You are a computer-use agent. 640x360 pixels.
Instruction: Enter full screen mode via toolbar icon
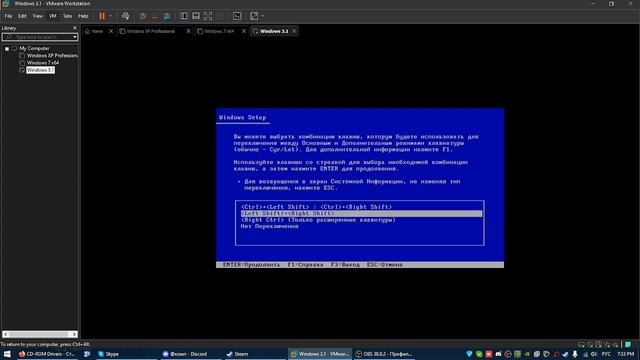coord(208,16)
